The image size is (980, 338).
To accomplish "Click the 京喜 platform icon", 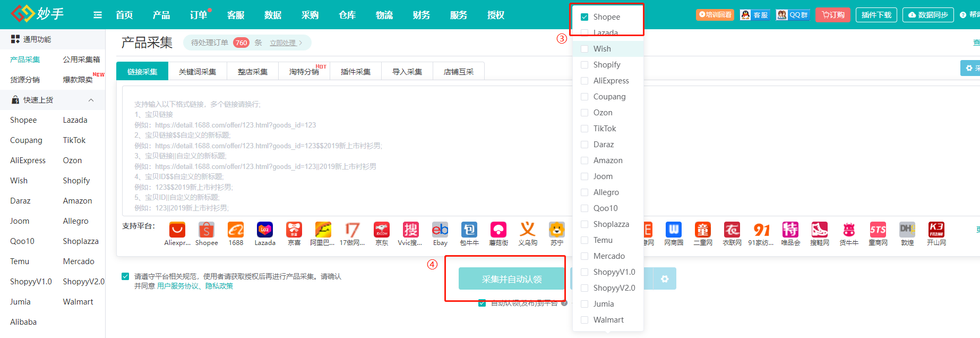I will tap(294, 230).
